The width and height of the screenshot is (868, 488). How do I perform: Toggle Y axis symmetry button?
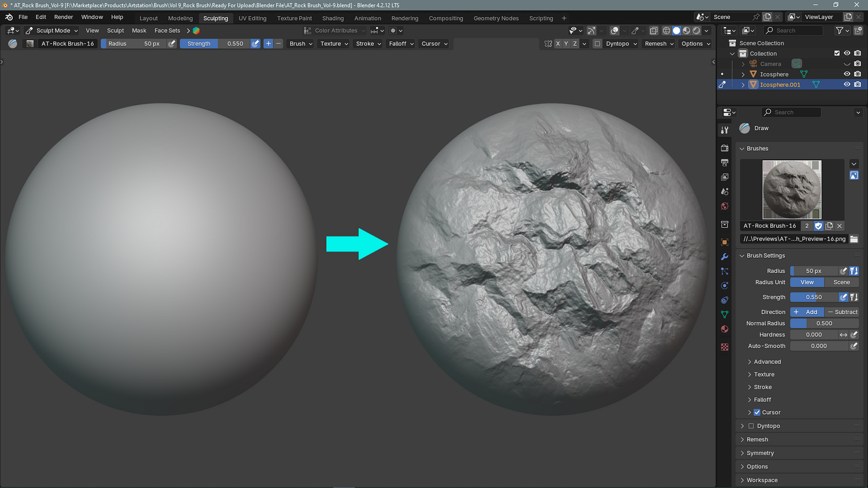(x=567, y=44)
